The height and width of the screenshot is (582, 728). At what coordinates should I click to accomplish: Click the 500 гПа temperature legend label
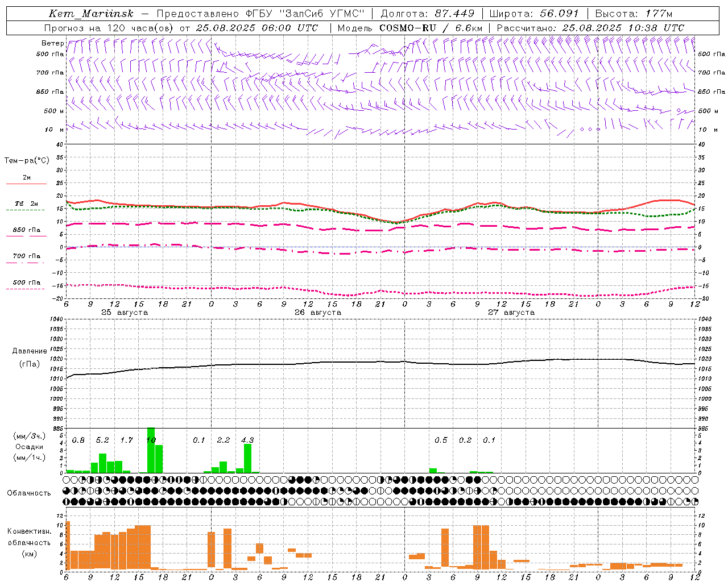coord(26,282)
